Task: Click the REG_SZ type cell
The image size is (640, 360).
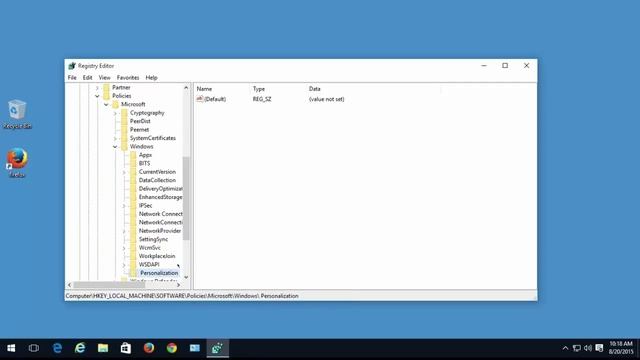Action: [262, 99]
